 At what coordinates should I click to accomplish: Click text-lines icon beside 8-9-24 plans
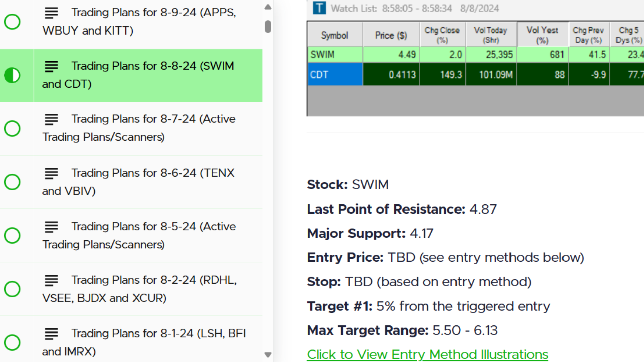click(51, 13)
